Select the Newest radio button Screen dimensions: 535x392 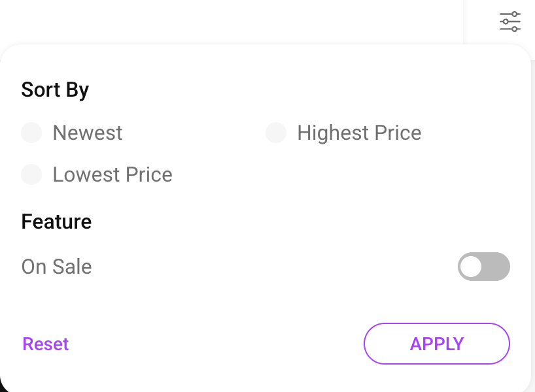coord(31,133)
